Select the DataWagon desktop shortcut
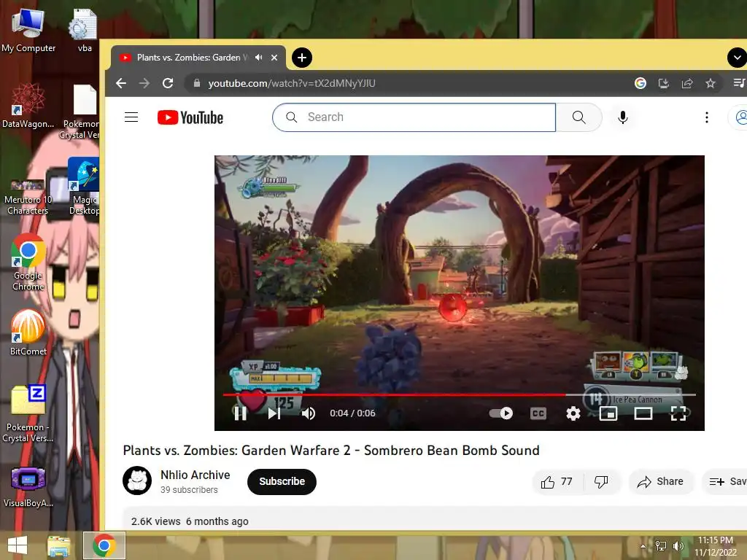This screenshot has width=747, height=560. 28,106
